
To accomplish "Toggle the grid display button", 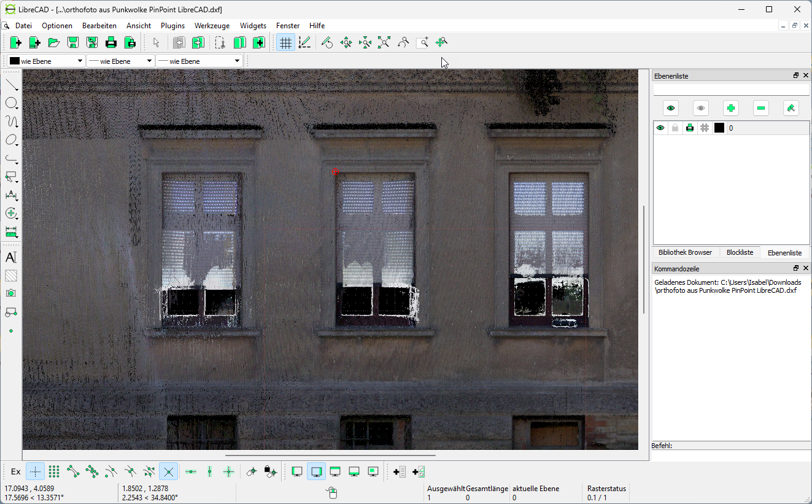I will point(285,42).
